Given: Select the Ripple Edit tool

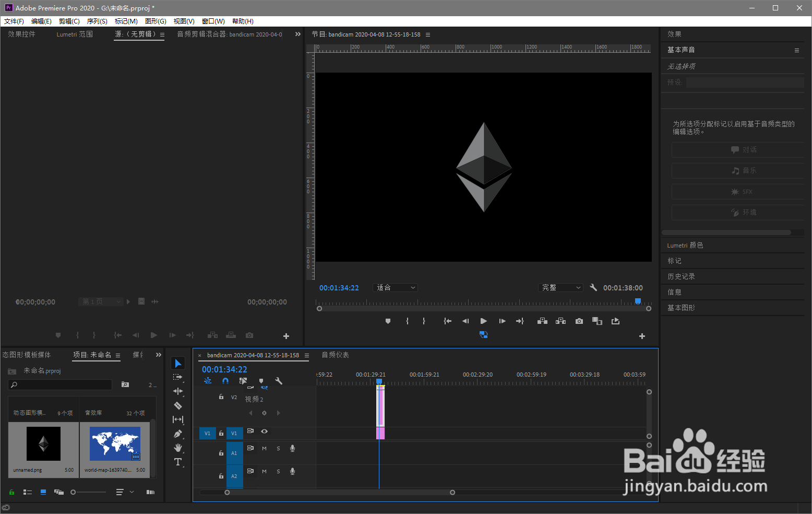Looking at the screenshot, I should coord(178,391).
